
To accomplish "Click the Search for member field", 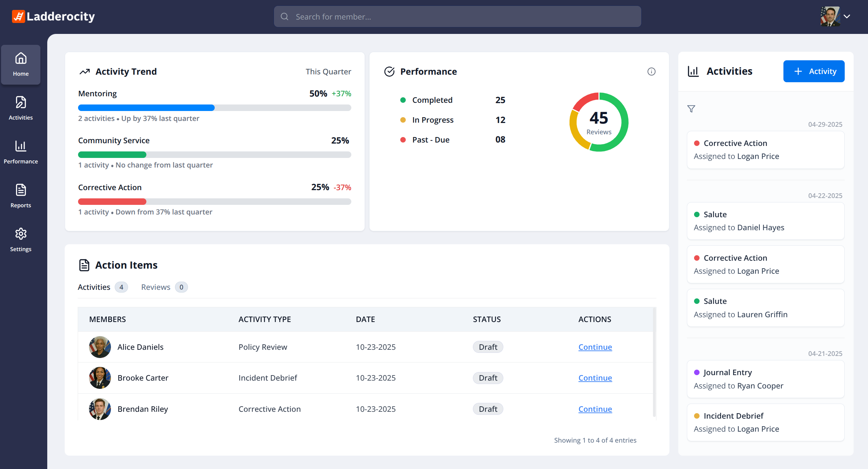I will click(x=457, y=16).
